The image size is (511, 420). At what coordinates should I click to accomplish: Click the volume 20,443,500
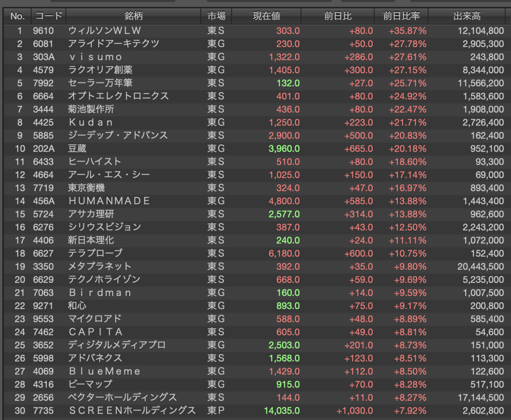click(x=481, y=267)
